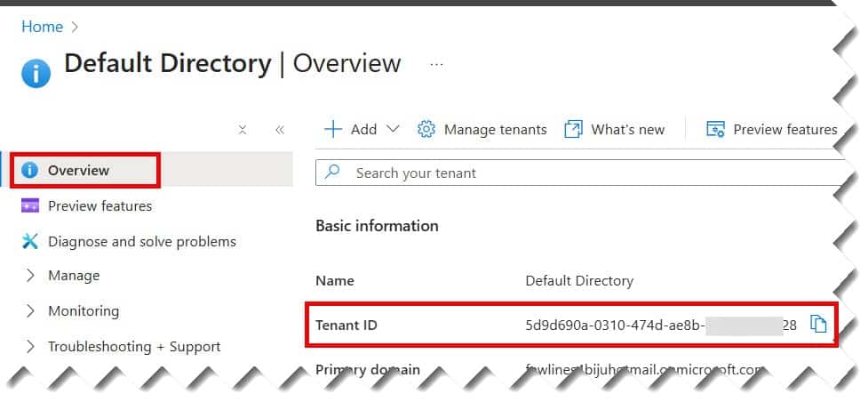868x402 pixels.
Task: Click the plus icon for Add
Action: pos(332,129)
